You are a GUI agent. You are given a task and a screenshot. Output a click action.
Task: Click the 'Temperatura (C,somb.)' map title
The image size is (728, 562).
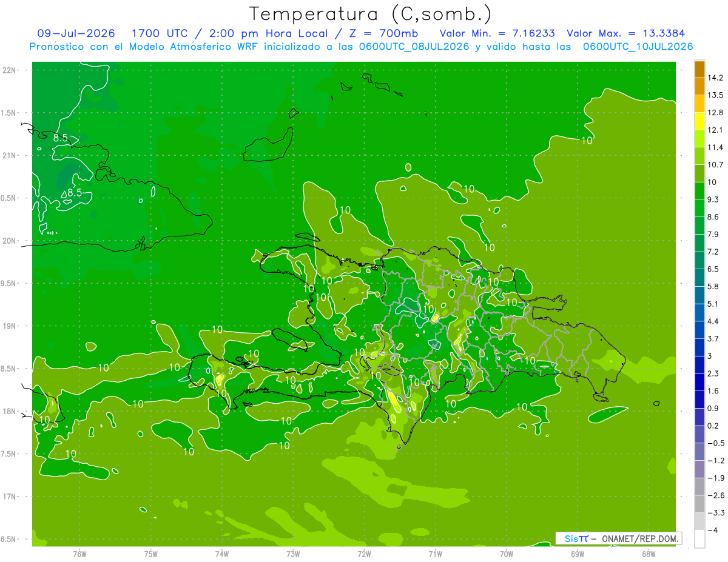[370, 14]
